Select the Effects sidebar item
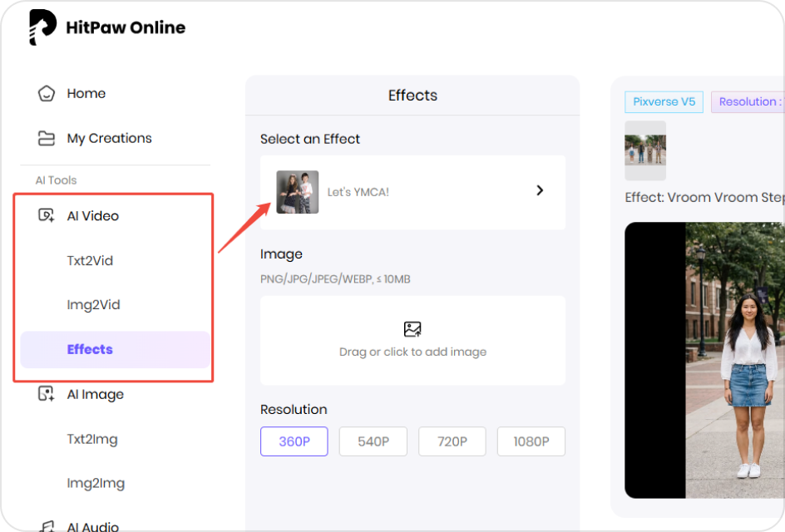The image size is (785, 532). click(90, 349)
